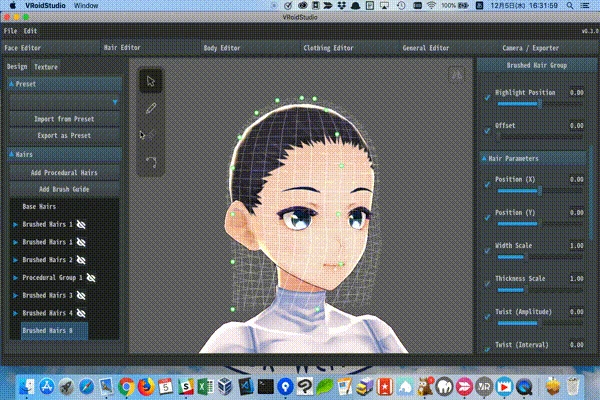Open Finder from the dock
600x400 pixels.
click(27, 387)
